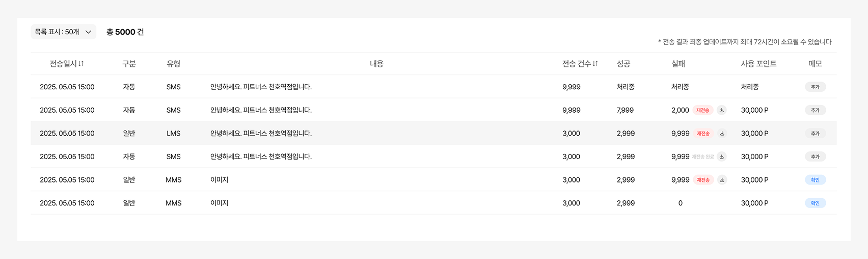Viewport: 868px width, 259px height.
Task: Click 재전송 button in LMS row
Action: 703,134
